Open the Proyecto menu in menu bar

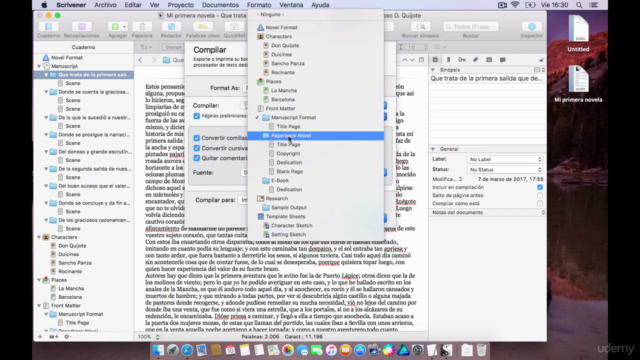click(x=180, y=5)
